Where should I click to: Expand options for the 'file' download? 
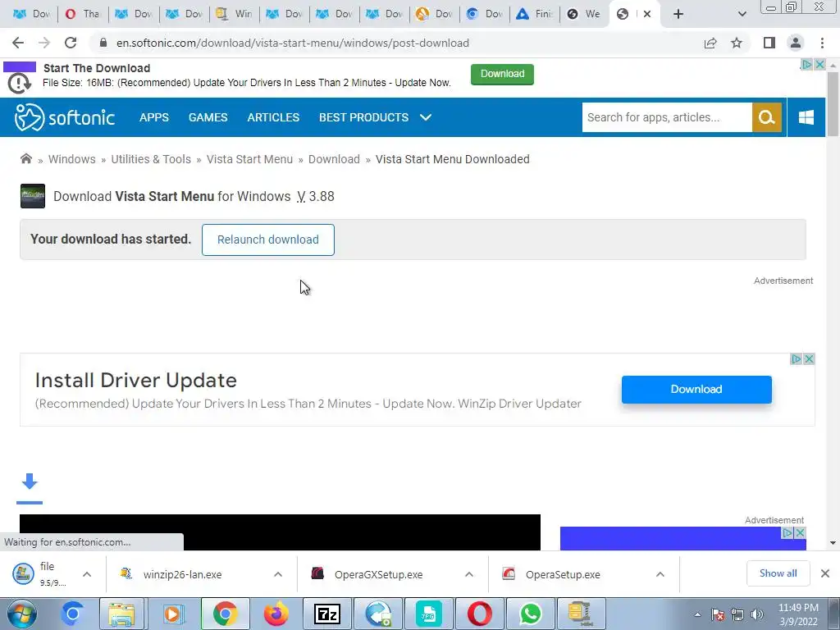87,574
